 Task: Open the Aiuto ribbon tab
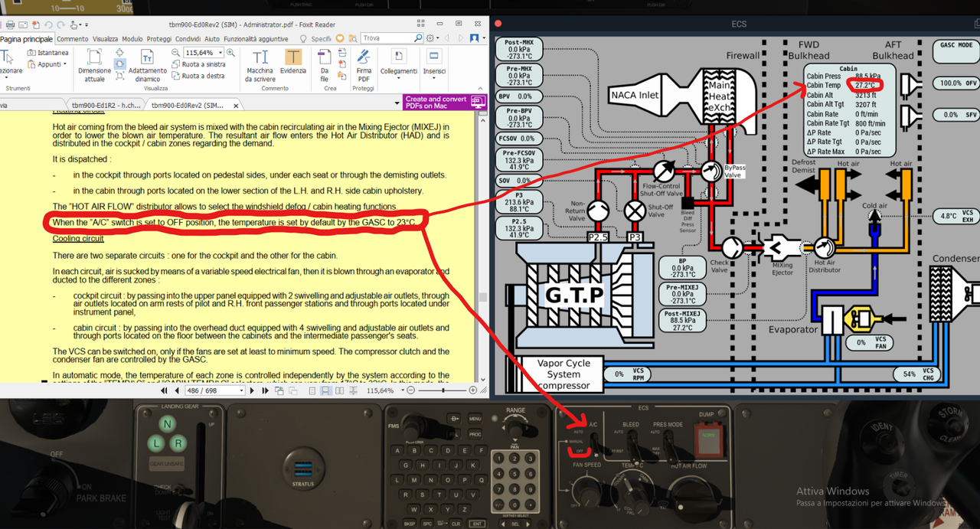212,39
